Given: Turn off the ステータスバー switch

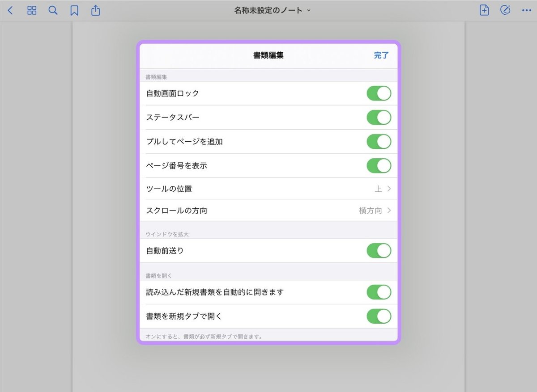Looking at the screenshot, I should pyautogui.click(x=379, y=117).
